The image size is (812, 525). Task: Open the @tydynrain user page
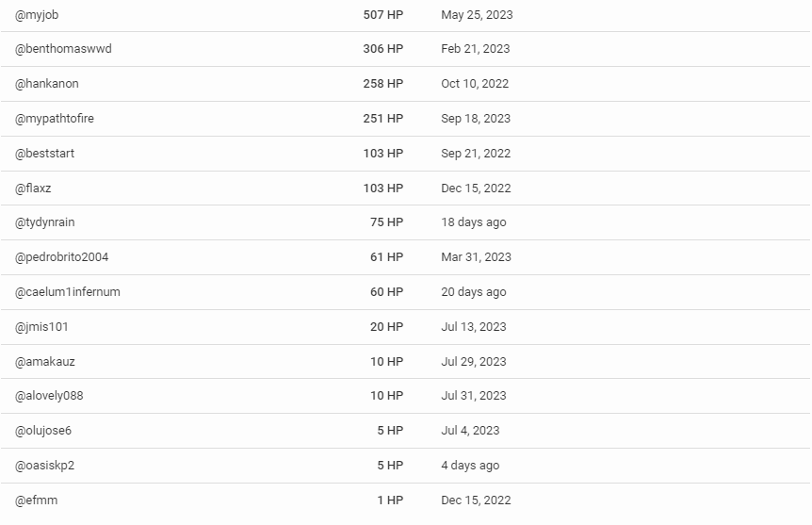tap(45, 222)
